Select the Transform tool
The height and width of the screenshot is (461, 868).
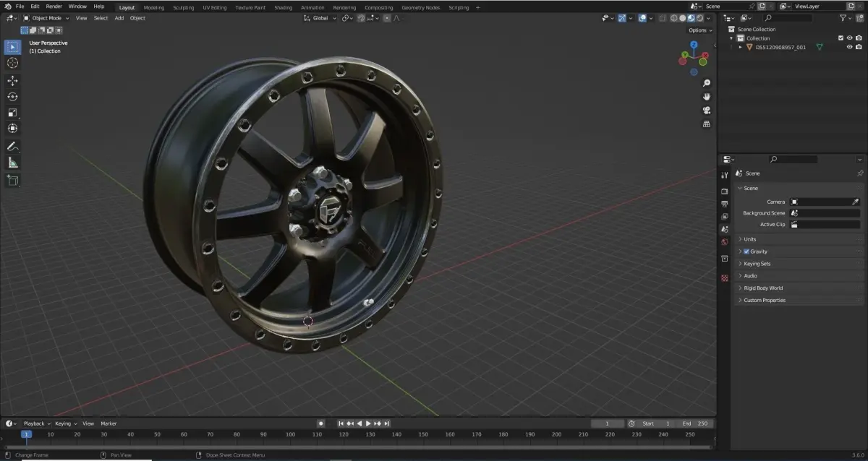tap(12, 129)
